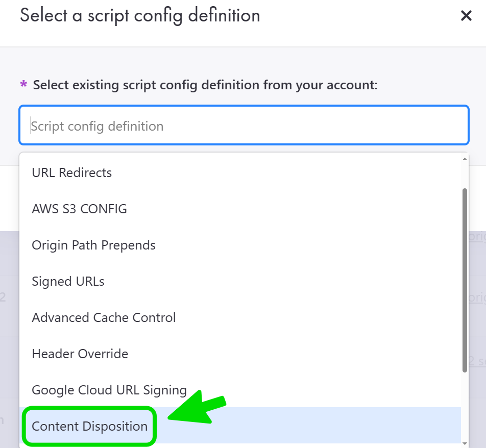This screenshot has width=486, height=448.
Task: Click the dropdown list scrollbar thumb
Action: pyautogui.click(x=465, y=280)
